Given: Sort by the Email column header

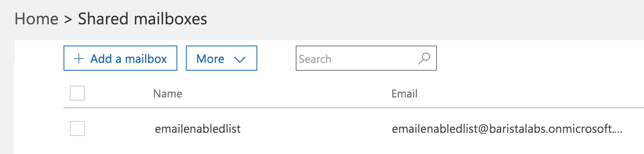Looking at the screenshot, I should [x=404, y=93].
